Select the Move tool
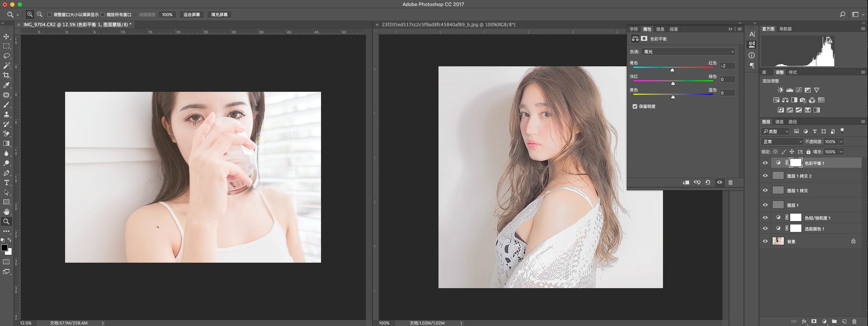 pos(6,36)
